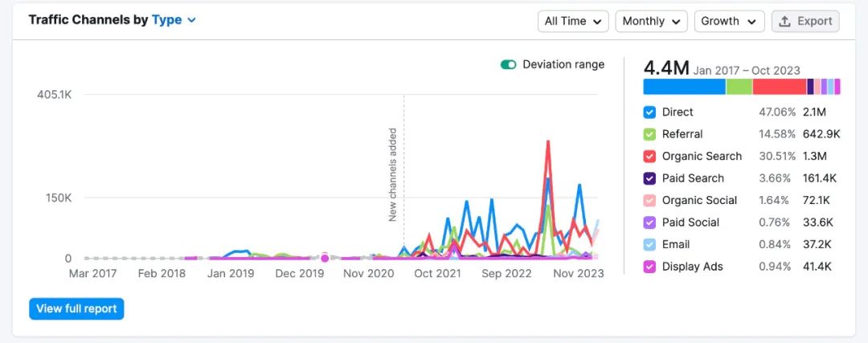Screen dimensions: 868x343
Task: Click the Sep 2022 x-axis label
Action: coord(506,274)
